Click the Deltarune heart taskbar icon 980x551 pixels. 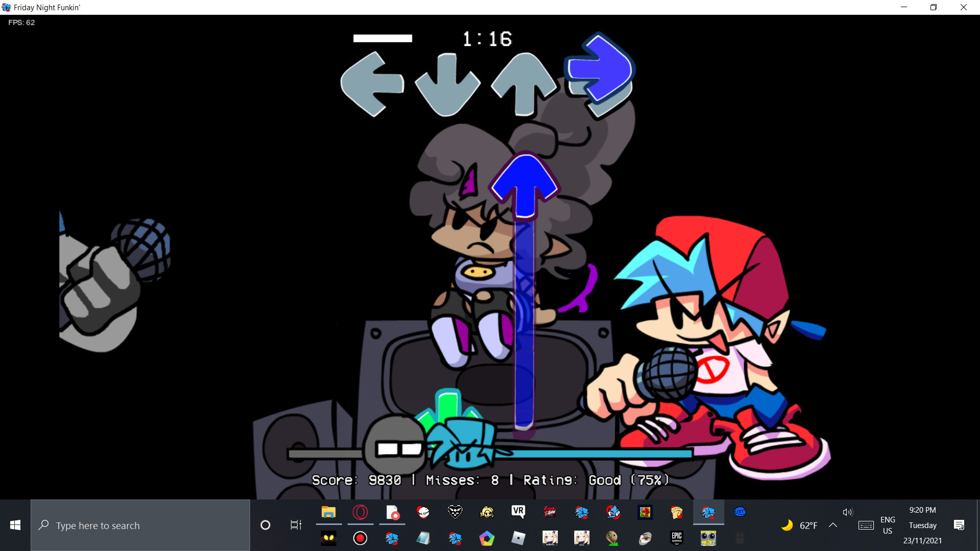pyautogui.click(x=456, y=513)
